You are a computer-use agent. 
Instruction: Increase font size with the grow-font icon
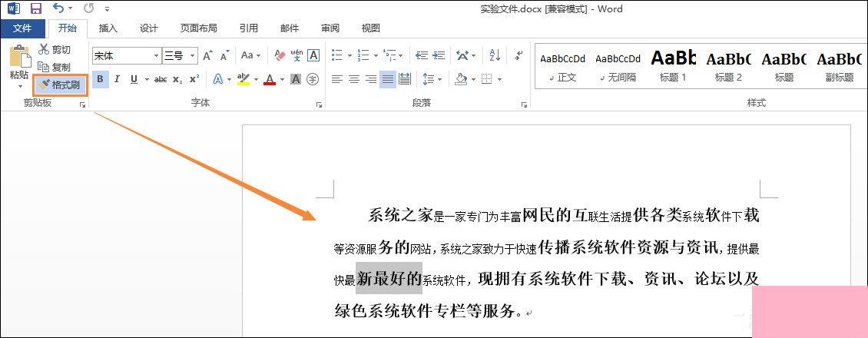pyautogui.click(x=207, y=55)
